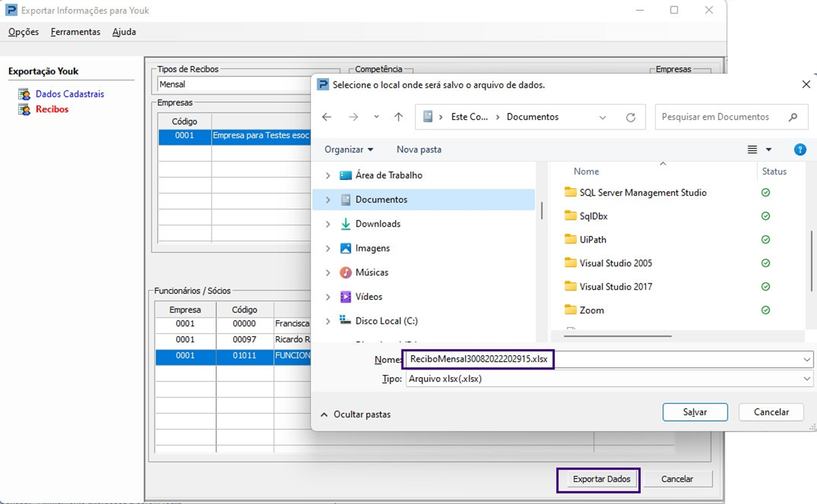Open the Opções menu
The image size is (817, 504).
point(23,32)
